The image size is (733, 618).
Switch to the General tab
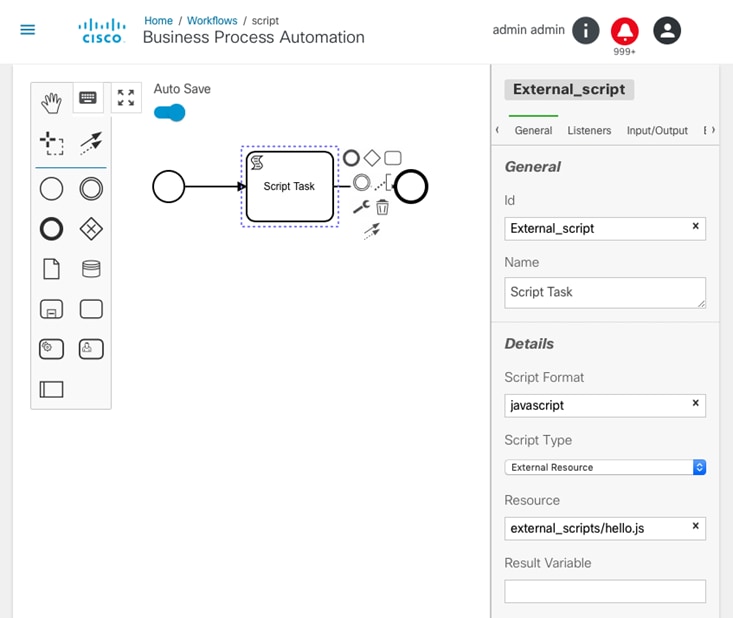533,130
